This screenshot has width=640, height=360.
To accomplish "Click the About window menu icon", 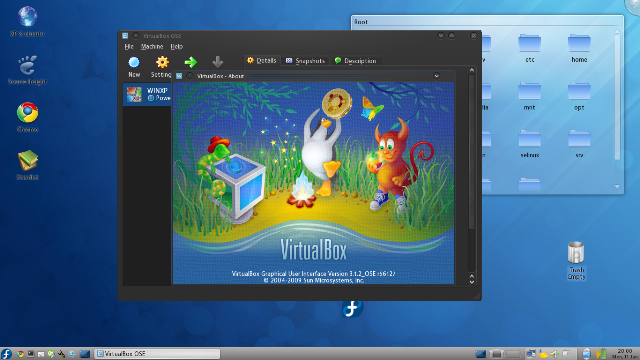I will click(179, 76).
